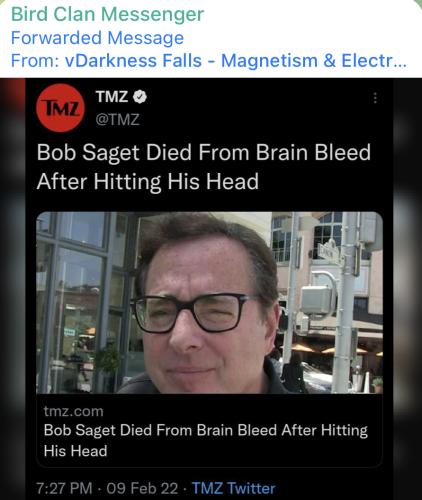Open the three-dot tweet options menu
This screenshot has width=422, height=500.
pos(375,98)
